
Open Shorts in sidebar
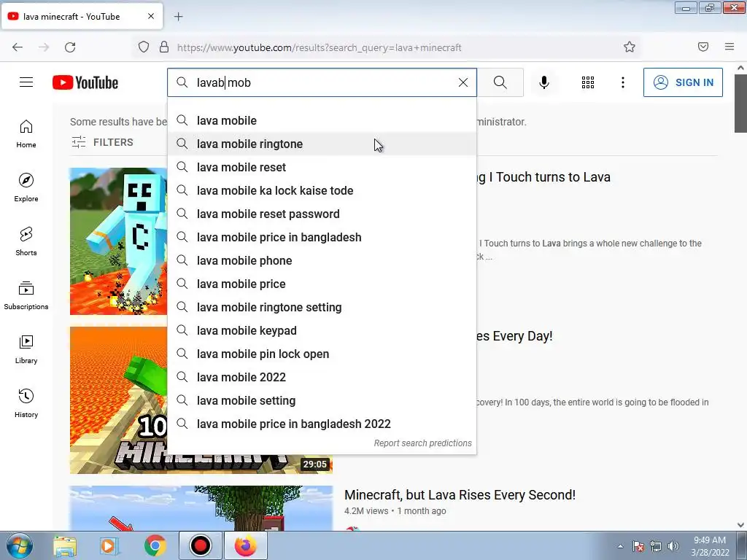tap(26, 241)
